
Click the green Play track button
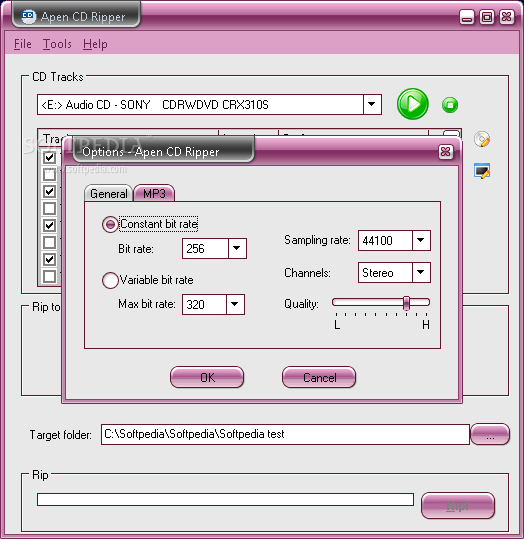click(x=413, y=104)
